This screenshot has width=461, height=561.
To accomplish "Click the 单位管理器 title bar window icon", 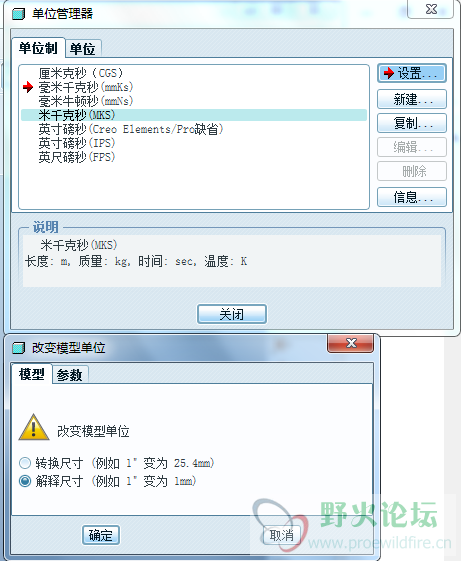I will coord(19,14).
